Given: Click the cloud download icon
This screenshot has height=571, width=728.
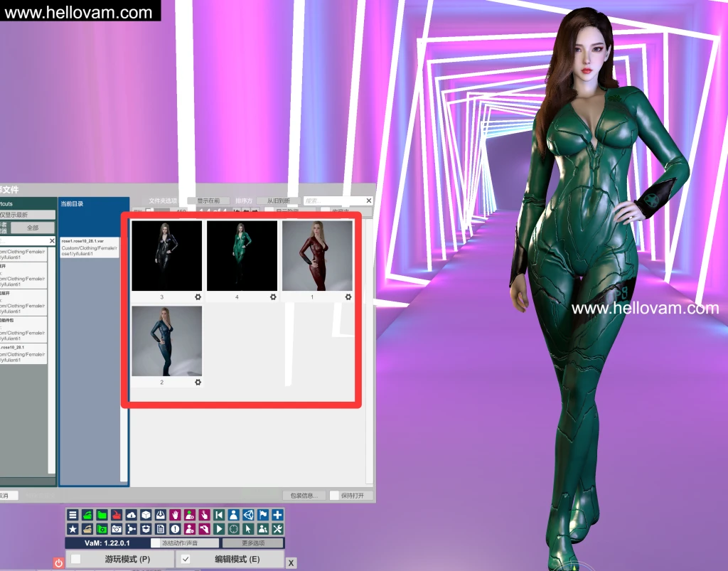Looking at the screenshot, I should pos(131,515).
